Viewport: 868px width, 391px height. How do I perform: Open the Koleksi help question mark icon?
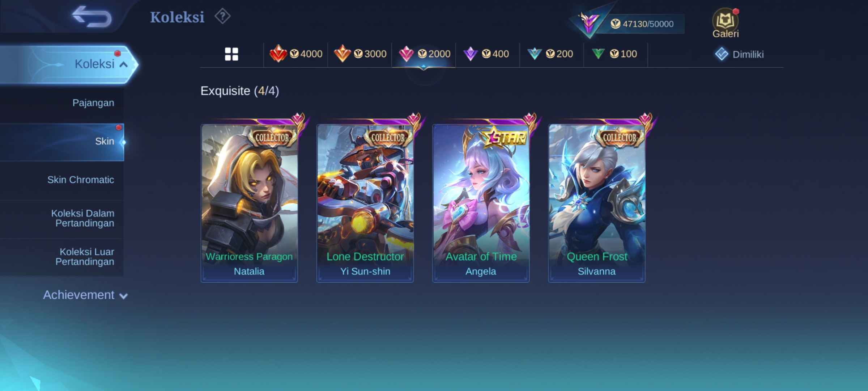tap(222, 17)
